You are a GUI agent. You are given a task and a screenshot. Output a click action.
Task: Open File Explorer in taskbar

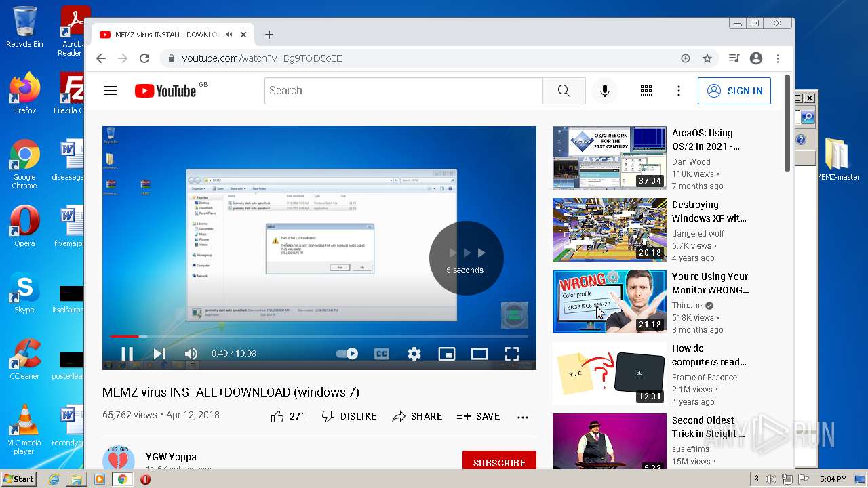click(77, 479)
